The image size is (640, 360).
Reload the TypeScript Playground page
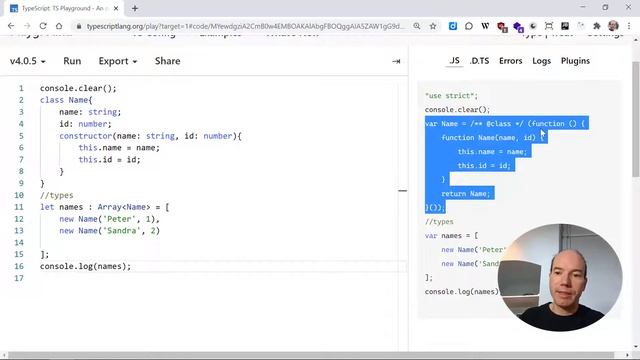43,26
